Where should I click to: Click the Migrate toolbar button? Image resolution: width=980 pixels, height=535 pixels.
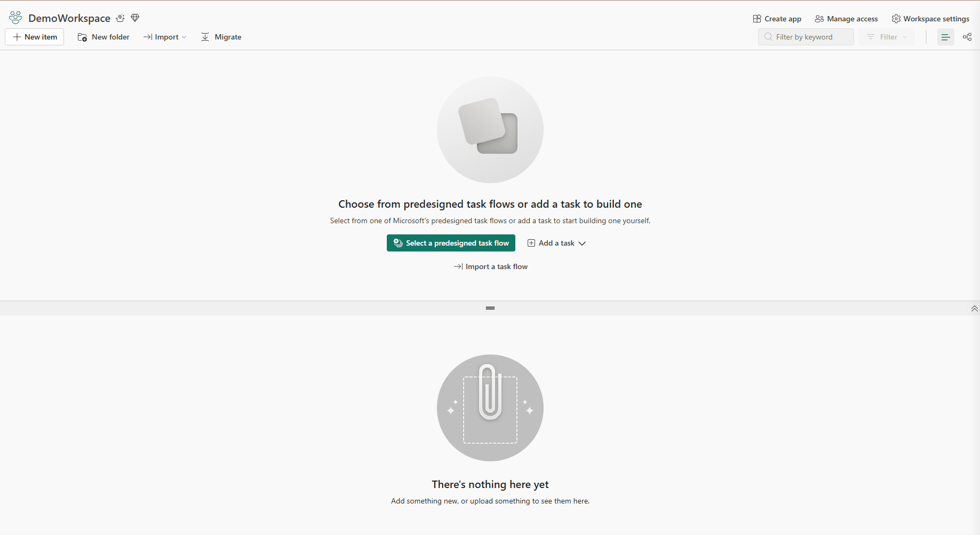(x=221, y=37)
